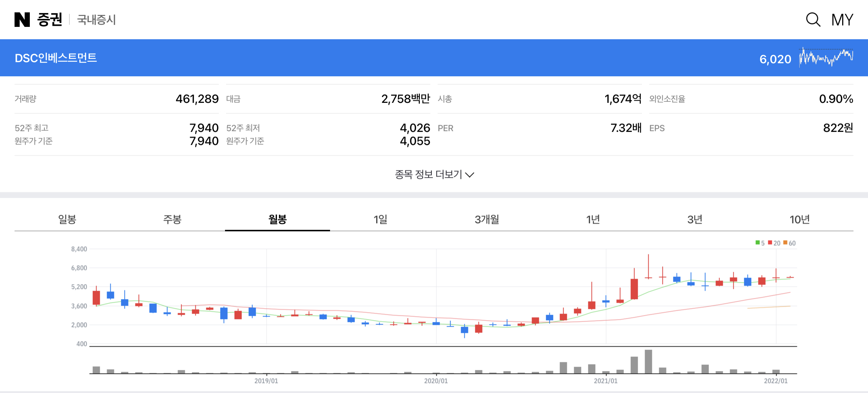Select the 주봉 chart tab
This screenshot has width=868, height=393.
[x=172, y=219]
